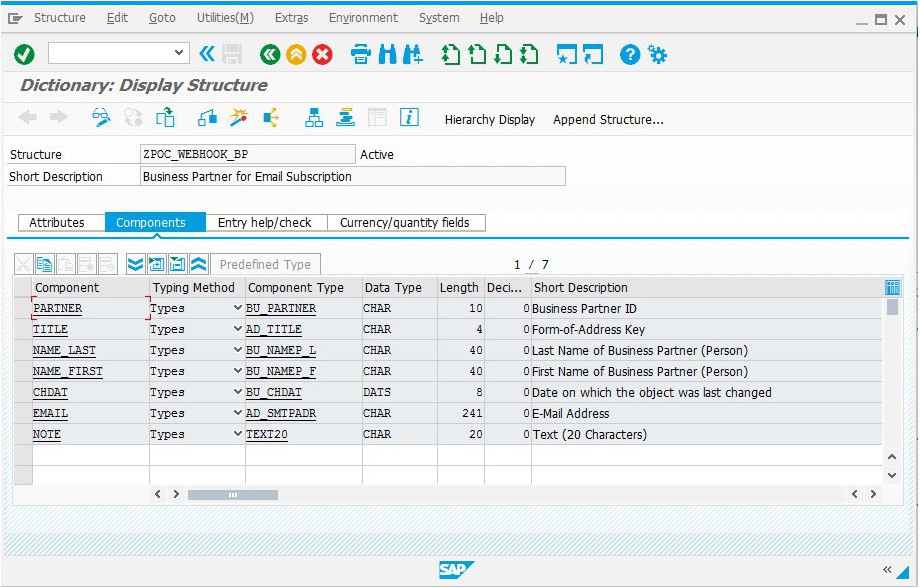This screenshot has width=920, height=588.
Task: Click the table's vertical scrollbar thumb
Action: point(892,307)
